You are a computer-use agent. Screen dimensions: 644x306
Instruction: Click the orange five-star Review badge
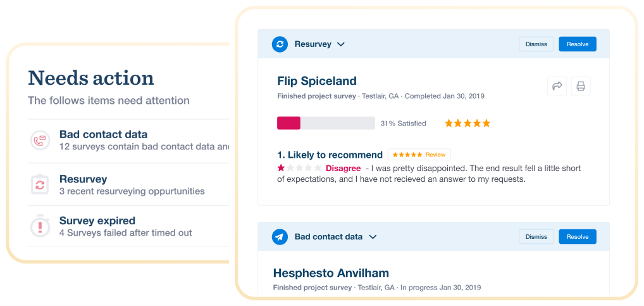(419, 155)
